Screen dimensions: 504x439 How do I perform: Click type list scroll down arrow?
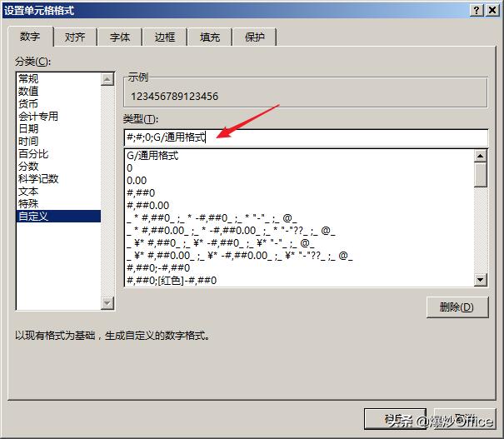coord(481,280)
